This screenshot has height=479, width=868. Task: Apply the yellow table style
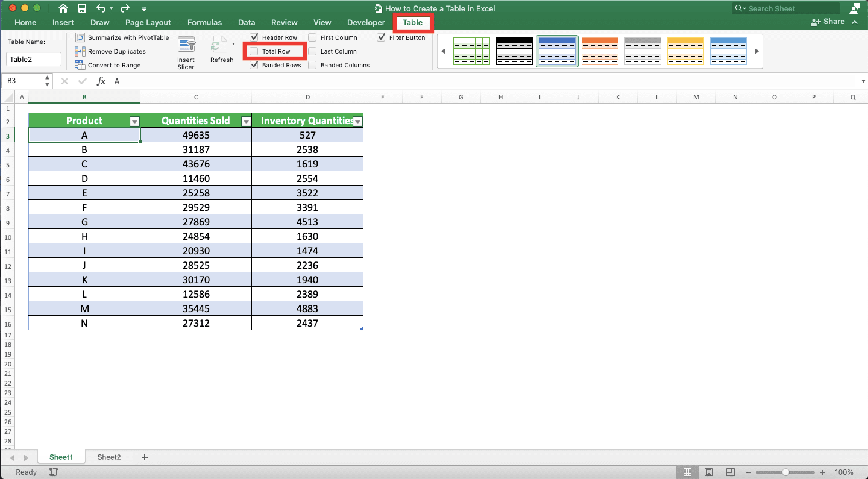click(x=685, y=51)
